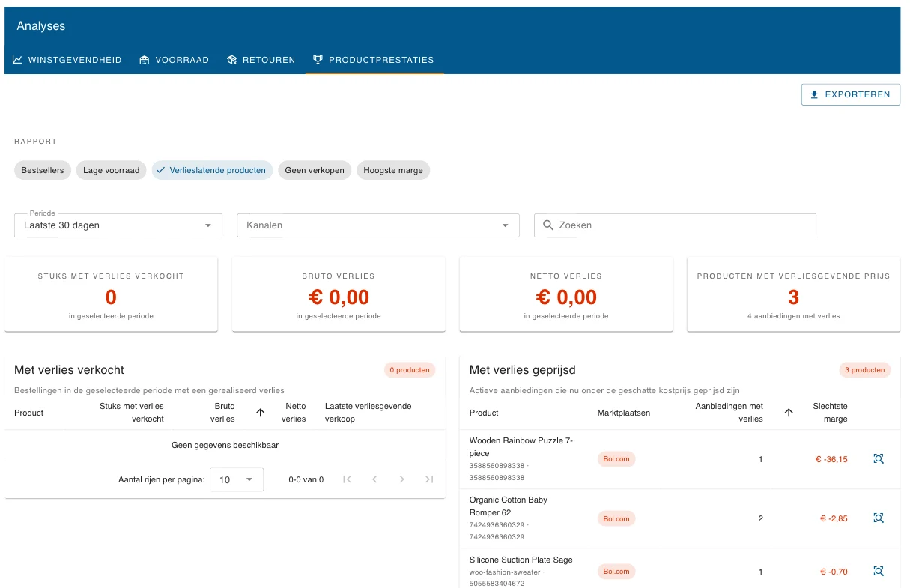
Task: Select the Hoogste marge report chip
Action: 393,170
